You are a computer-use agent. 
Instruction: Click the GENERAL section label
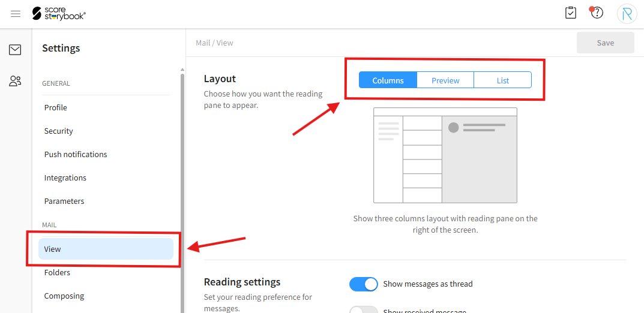coord(56,83)
